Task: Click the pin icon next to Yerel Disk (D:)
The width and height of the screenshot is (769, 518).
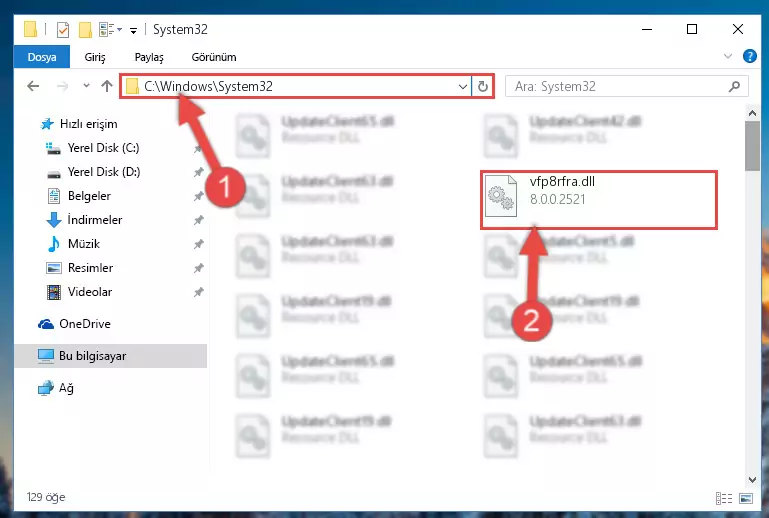Action: click(199, 172)
